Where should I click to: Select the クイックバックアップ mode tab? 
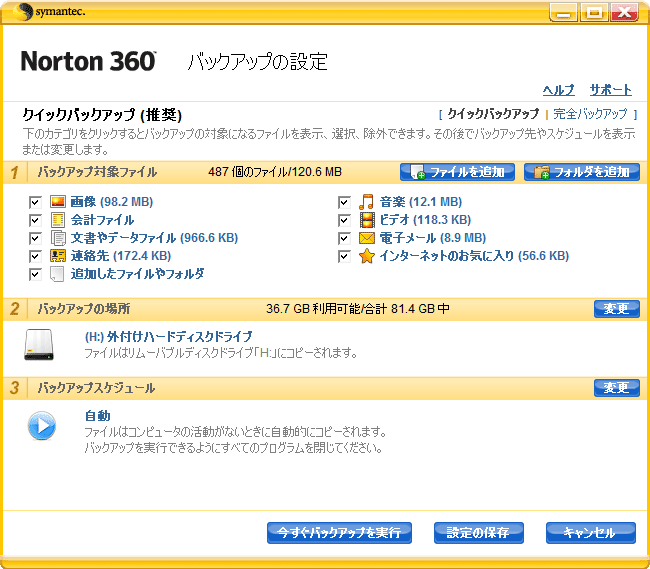click(x=493, y=114)
